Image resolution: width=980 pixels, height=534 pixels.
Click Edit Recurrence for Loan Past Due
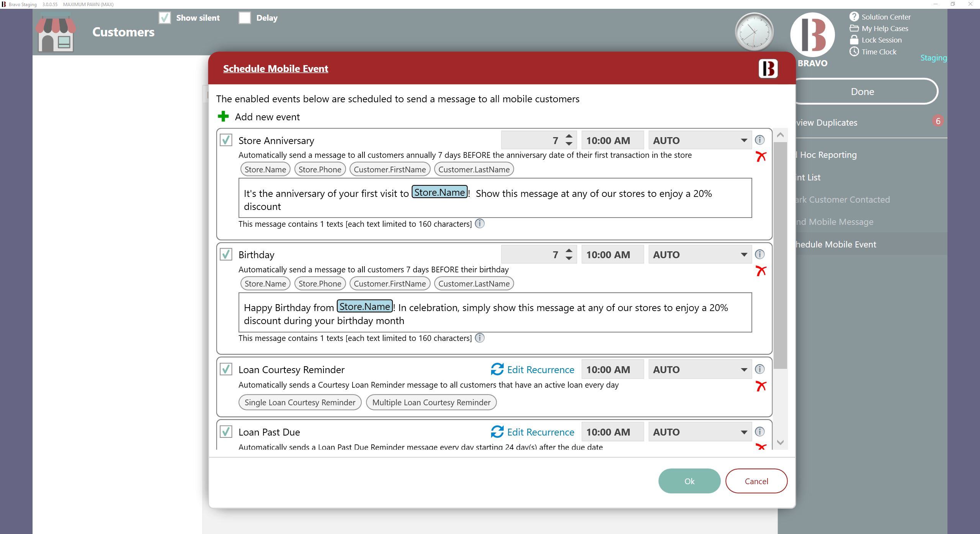click(x=541, y=432)
